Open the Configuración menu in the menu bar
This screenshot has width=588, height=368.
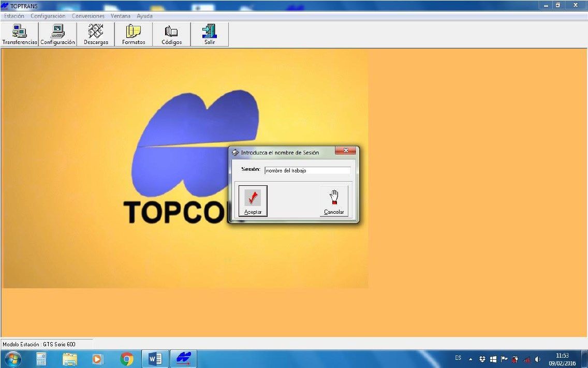click(48, 16)
